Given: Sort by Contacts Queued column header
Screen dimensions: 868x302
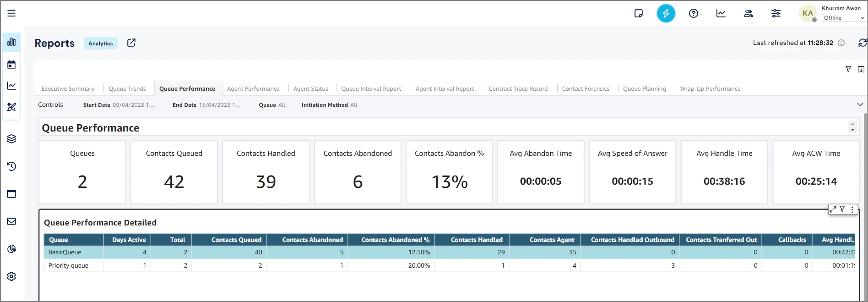Looking at the screenshot, I should point(236,240).
